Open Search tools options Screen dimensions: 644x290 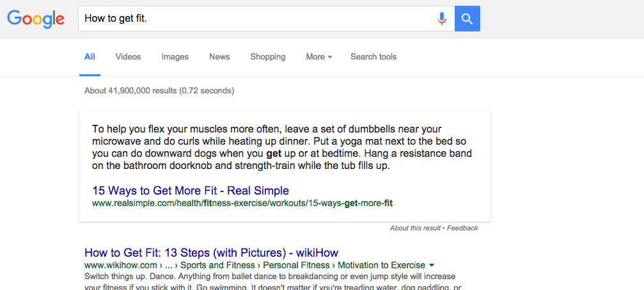pos(373,57)
